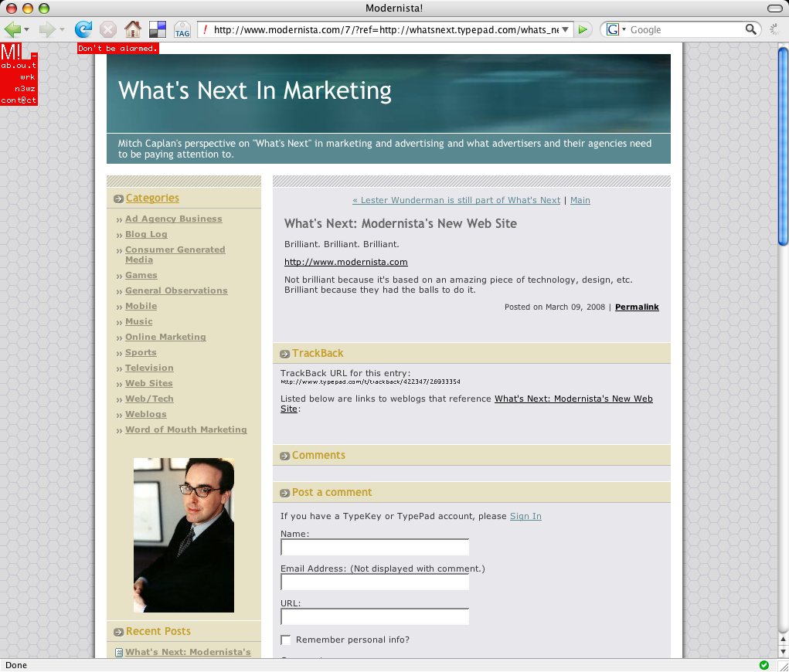
Task: Open Consumer Generated Media category
Action: (175, 255)
